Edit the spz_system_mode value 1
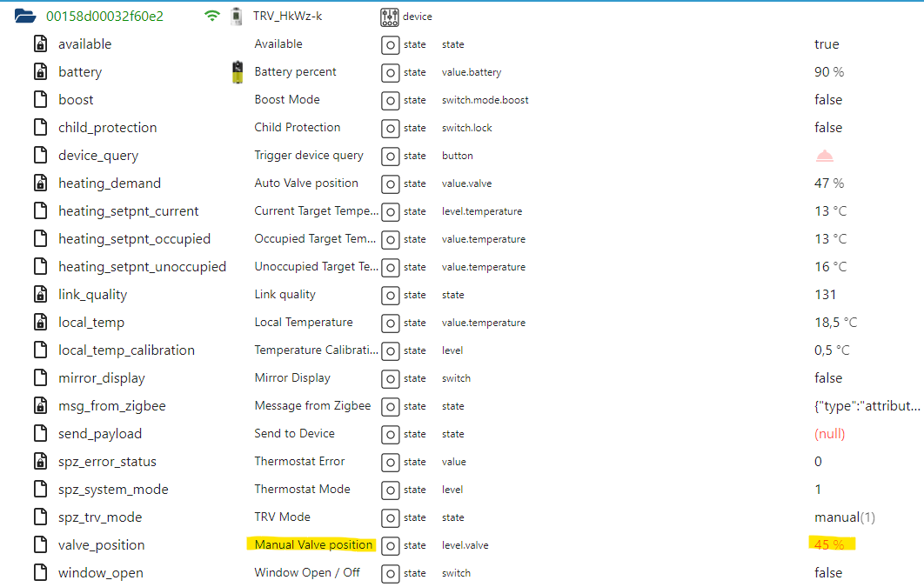 pyautogui.click(x=818, y=490)
